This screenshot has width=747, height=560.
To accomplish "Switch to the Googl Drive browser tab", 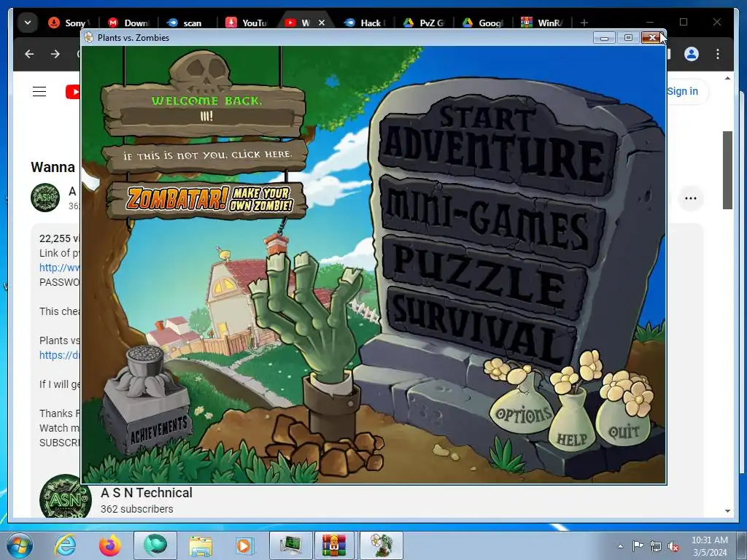I will 483,23.
